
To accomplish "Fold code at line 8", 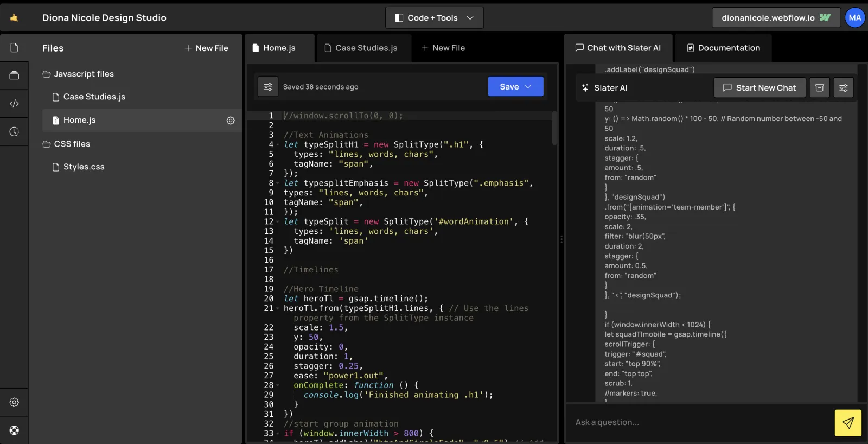I will point(278,183).
